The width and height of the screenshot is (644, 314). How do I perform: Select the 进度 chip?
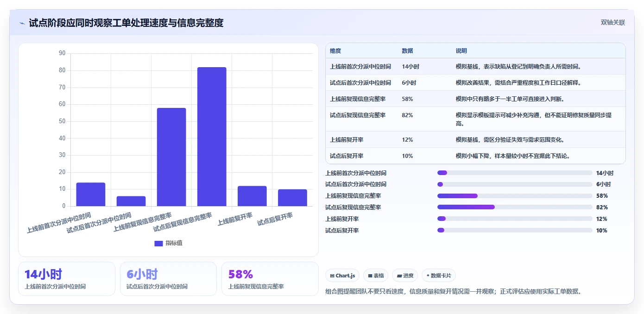click(x=405, y=276)
